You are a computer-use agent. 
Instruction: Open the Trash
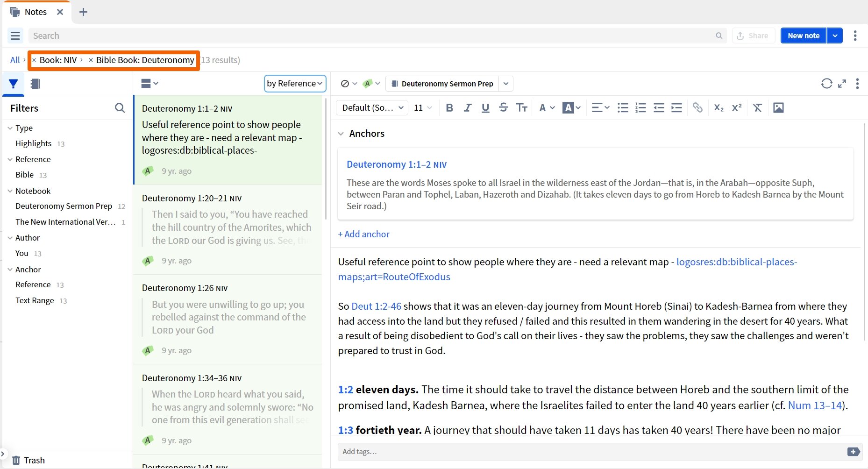tap(28, 460)
